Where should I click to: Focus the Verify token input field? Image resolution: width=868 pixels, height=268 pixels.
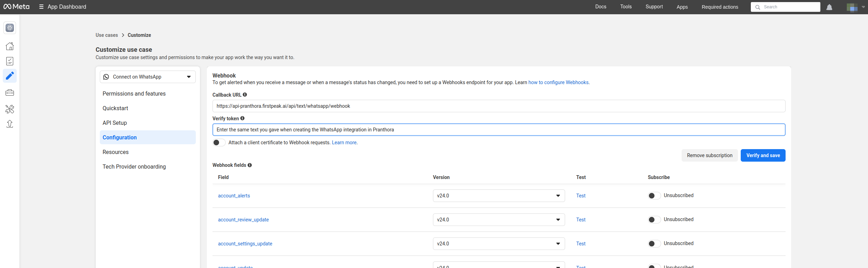pyautogui.click(x=499, y=130)
